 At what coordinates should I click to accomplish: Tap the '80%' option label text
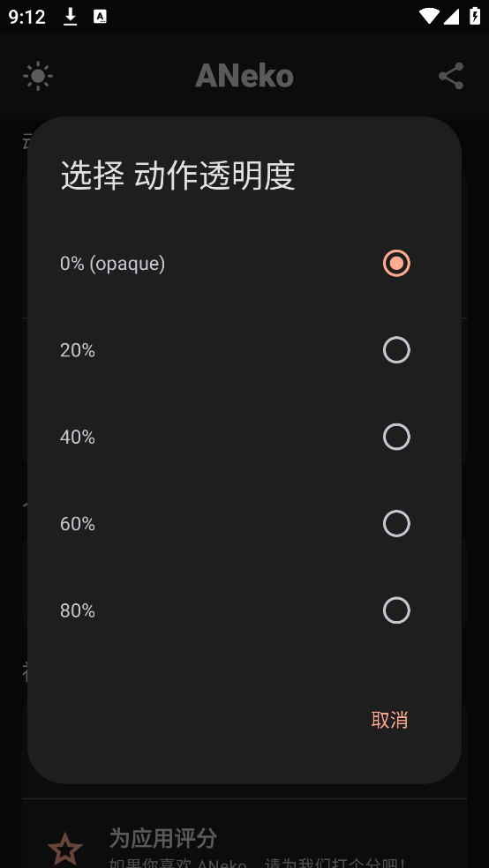pyautogui.click(x=78, y=611)
